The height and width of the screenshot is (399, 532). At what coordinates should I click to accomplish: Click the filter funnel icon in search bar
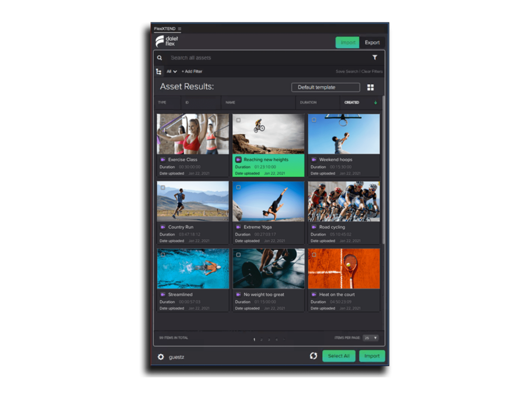tap(375, 58)
